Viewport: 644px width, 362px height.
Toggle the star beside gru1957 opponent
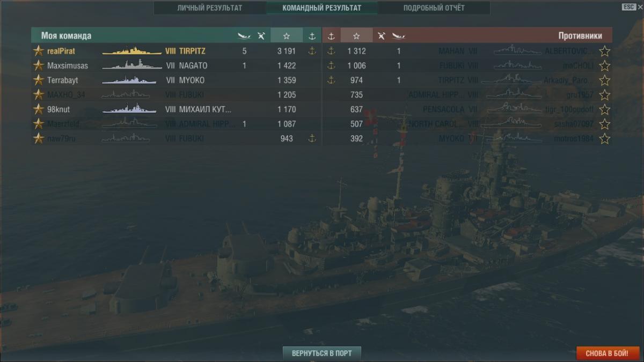click(605, 95)
